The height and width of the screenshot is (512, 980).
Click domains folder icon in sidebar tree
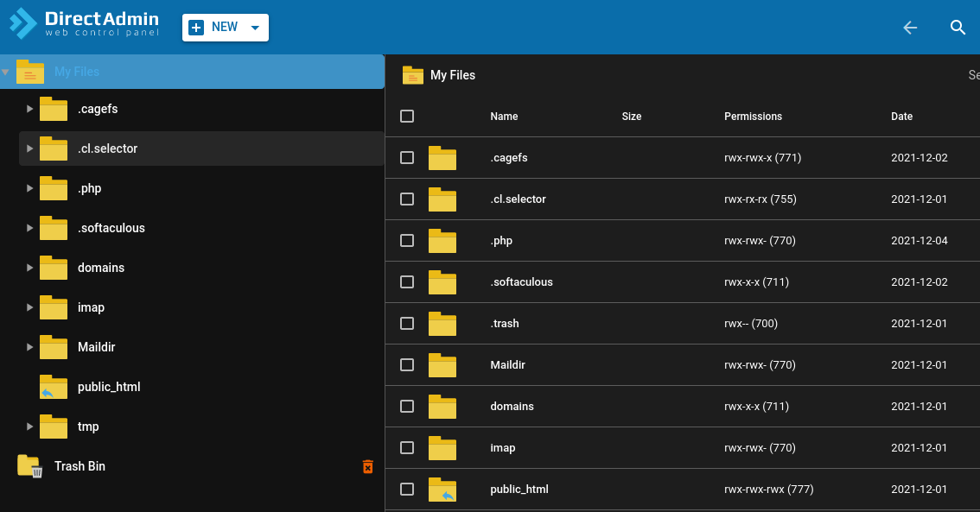pos(53,268)
